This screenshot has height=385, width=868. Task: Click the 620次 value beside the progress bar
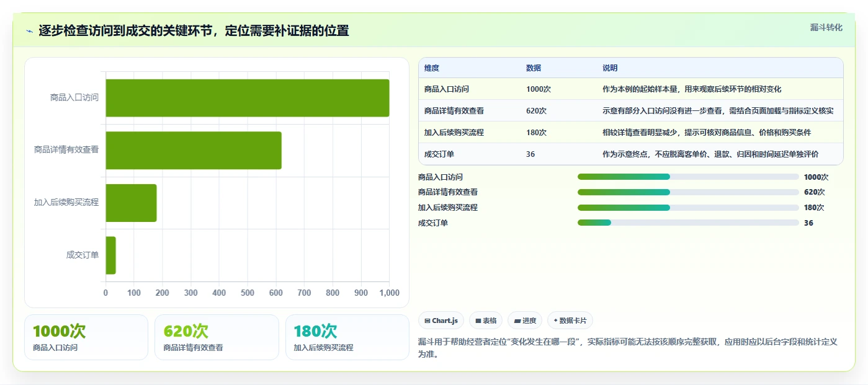click(x=814, y=192)
